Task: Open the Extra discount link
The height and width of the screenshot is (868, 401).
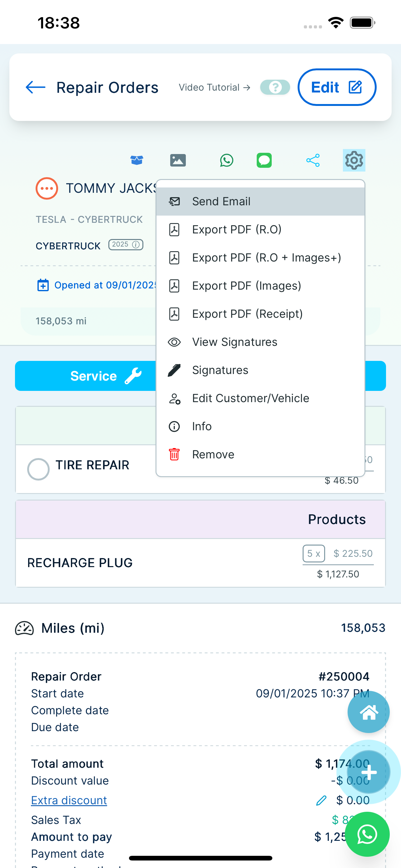Action: (69, 800)
